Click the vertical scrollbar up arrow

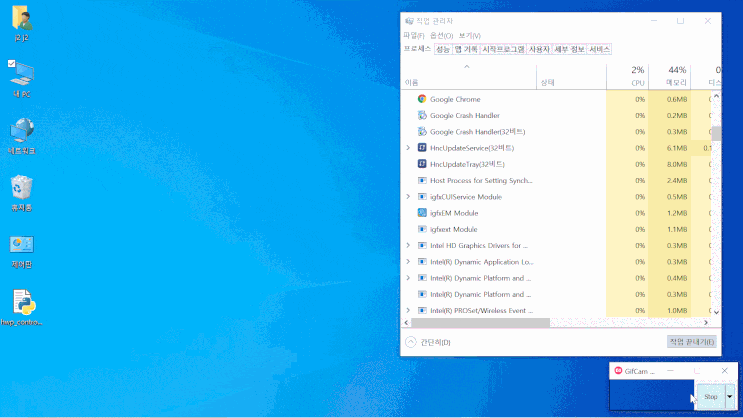click(716, 96)
